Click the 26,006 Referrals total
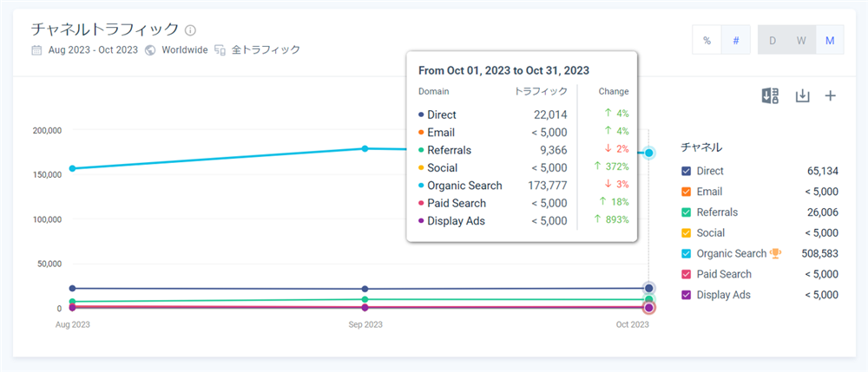Screen dimensions: 868x372 [823, 212]
